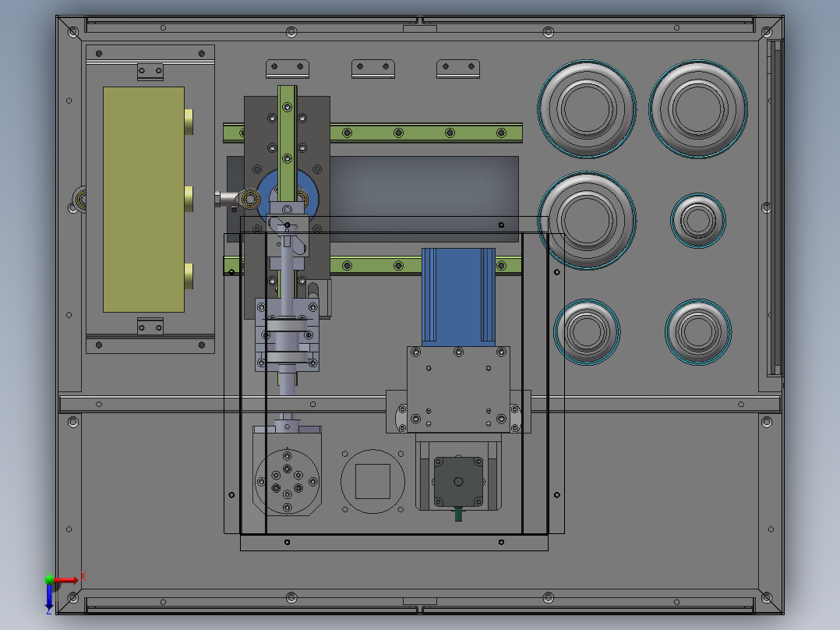Click the large grommet in the middle row
Screen dimensions: 840x630
point(588,221)
